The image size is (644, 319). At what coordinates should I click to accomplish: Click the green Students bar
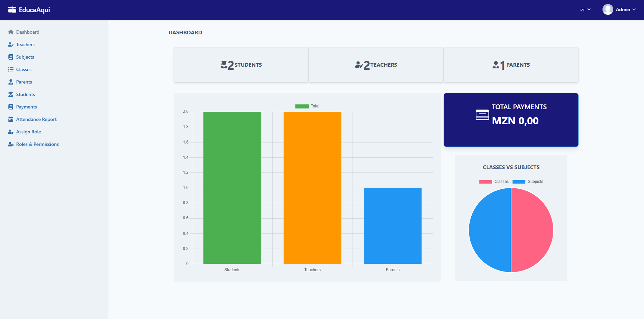(232, 188)
